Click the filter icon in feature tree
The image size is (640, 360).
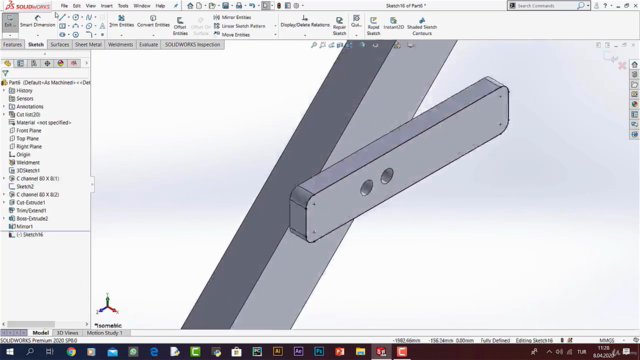tap(5, 73)
